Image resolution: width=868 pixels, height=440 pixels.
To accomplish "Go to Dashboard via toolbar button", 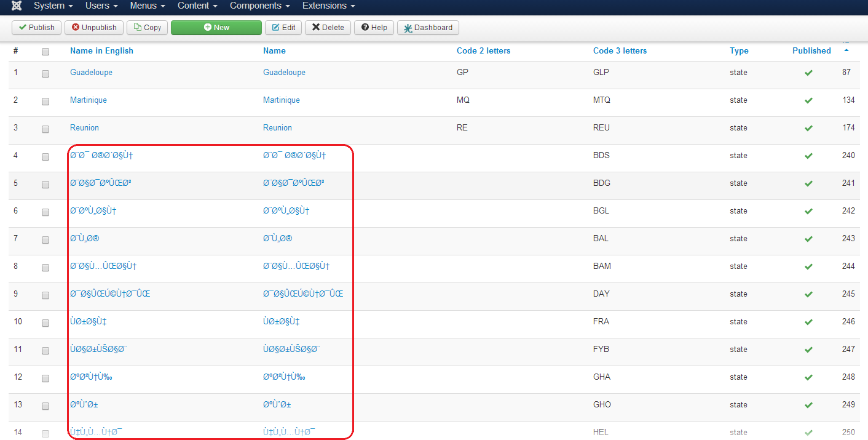I will click(x=428, y=28).
